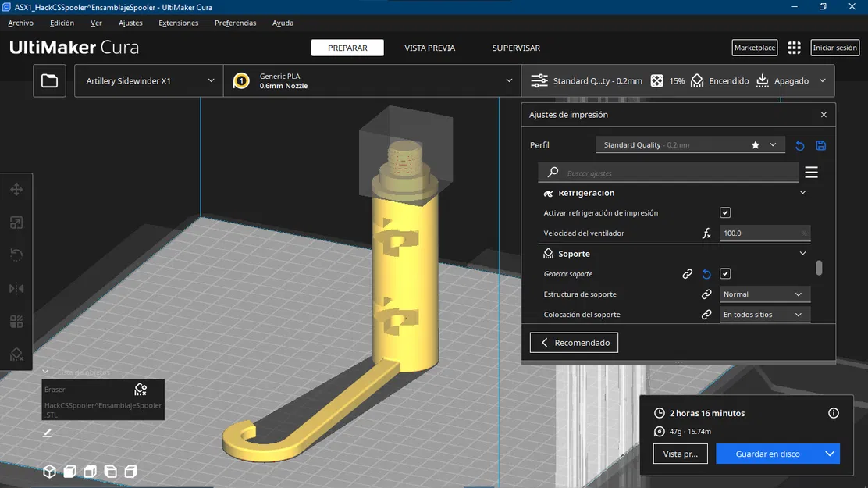This screenshot has width=868, height=488.
Task: Open the printer Artillery Sidewinder X1 dropdown
Action: pyautogui.click(x=149, y=81)
